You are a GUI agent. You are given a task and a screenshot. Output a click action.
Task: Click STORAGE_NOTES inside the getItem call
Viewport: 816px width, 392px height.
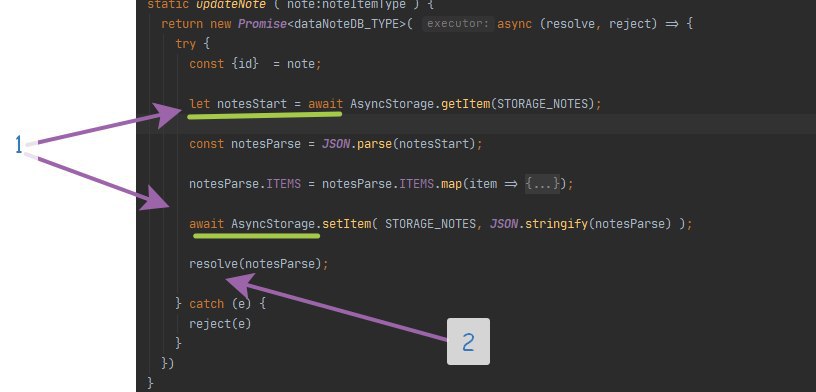click(x=542, y=104)
